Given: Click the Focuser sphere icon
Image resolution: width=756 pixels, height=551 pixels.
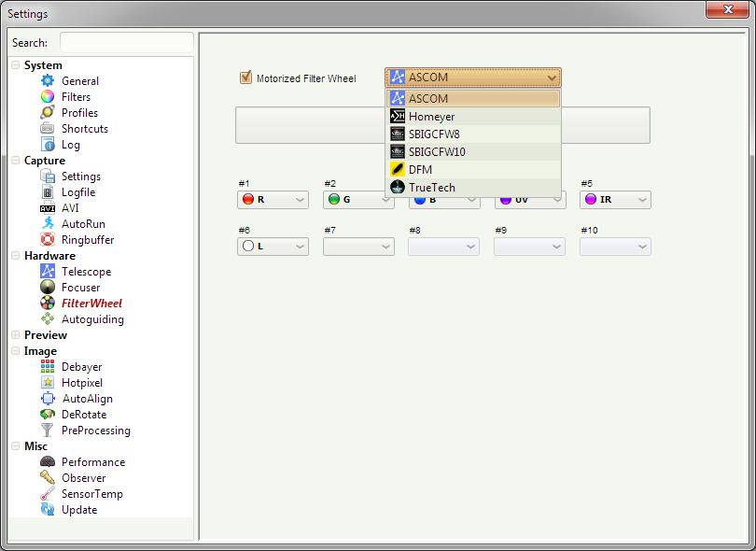Looking at the screenshot, I should click(x=48, y=287).
